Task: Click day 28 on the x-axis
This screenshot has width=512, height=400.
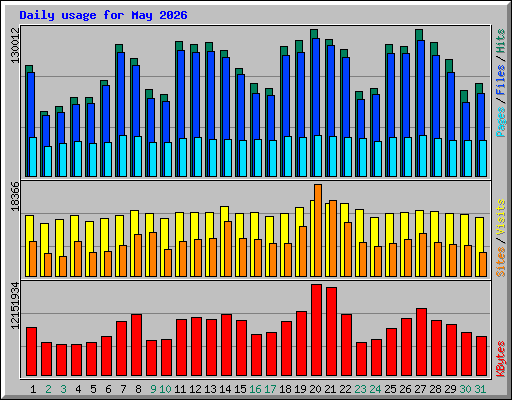Action: coord(435,389)
